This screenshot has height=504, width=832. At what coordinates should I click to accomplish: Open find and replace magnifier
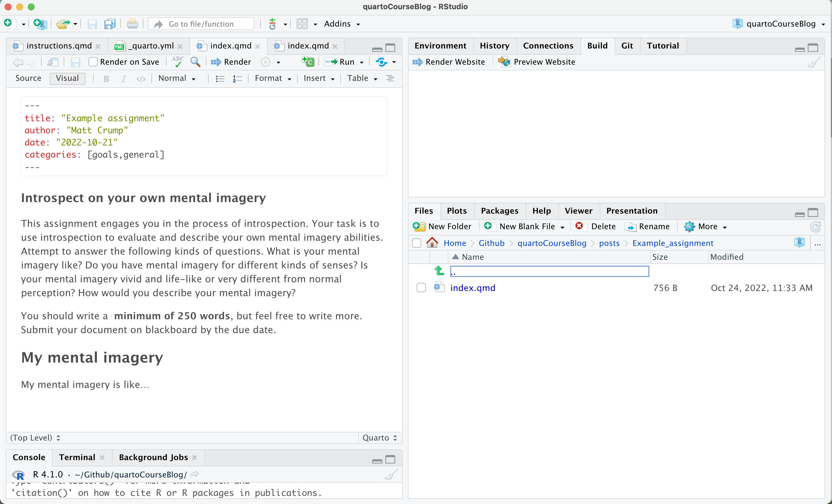[195, 62]
